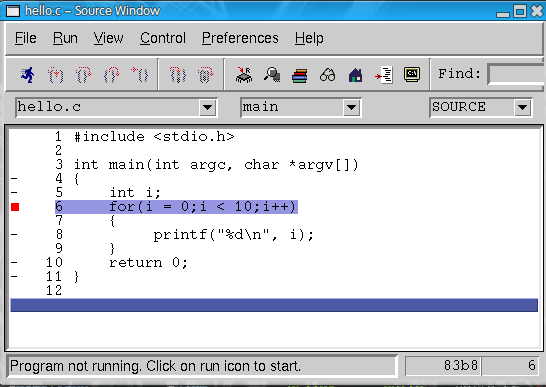Click the Next Asm Inst icon
546x387 pixels.
(205, 75)
